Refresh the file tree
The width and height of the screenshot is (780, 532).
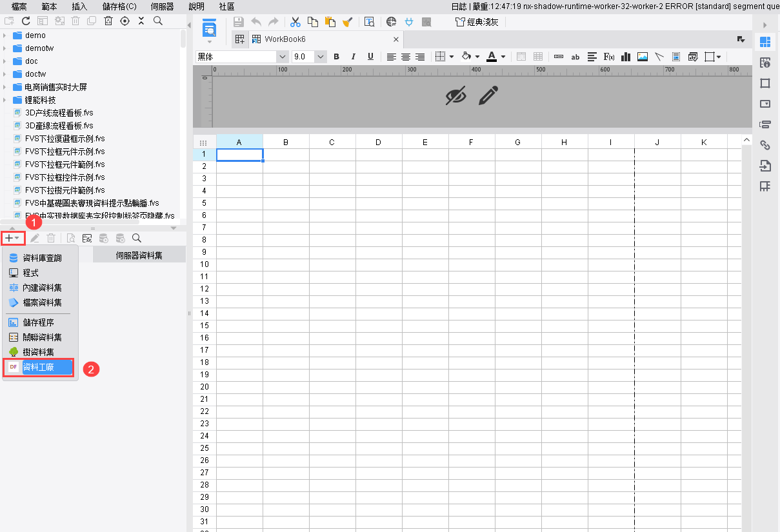coord(26,21)
